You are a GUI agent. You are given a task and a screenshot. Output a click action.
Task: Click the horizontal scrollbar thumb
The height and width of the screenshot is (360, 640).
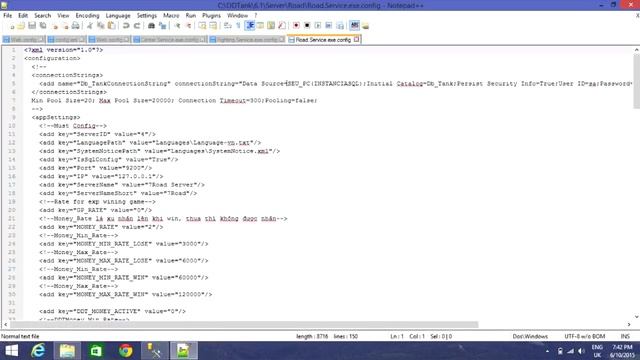[244, 324]
